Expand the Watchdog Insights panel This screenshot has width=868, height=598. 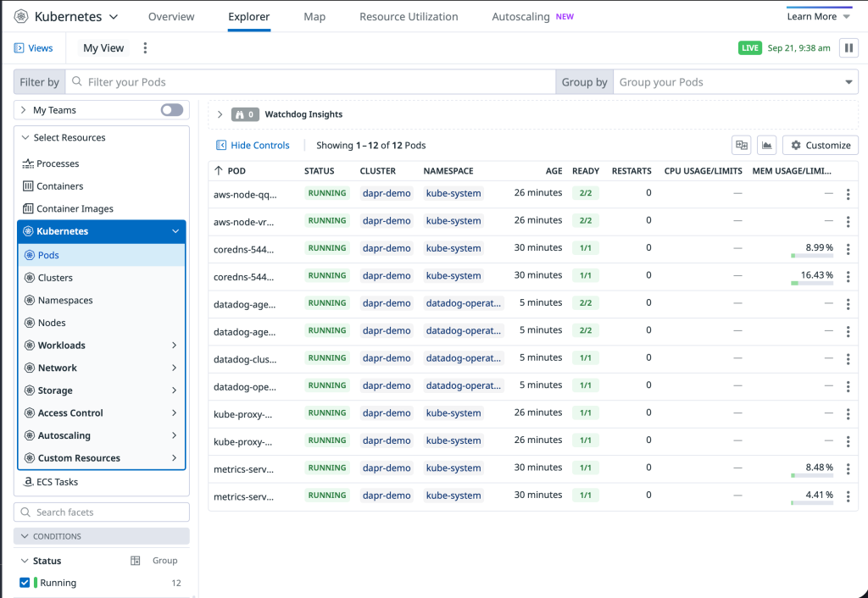click(x=220, y=114)
